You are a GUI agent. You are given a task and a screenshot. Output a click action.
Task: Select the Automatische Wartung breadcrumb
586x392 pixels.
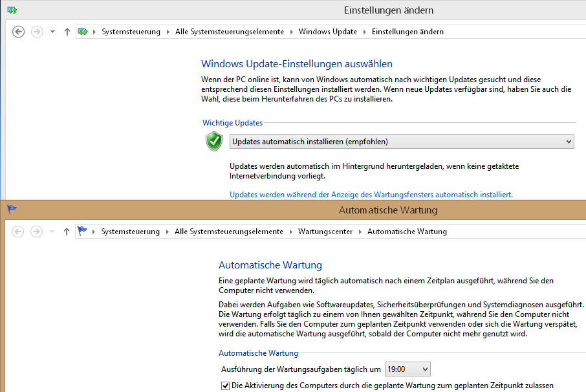[x=407, y=232]
